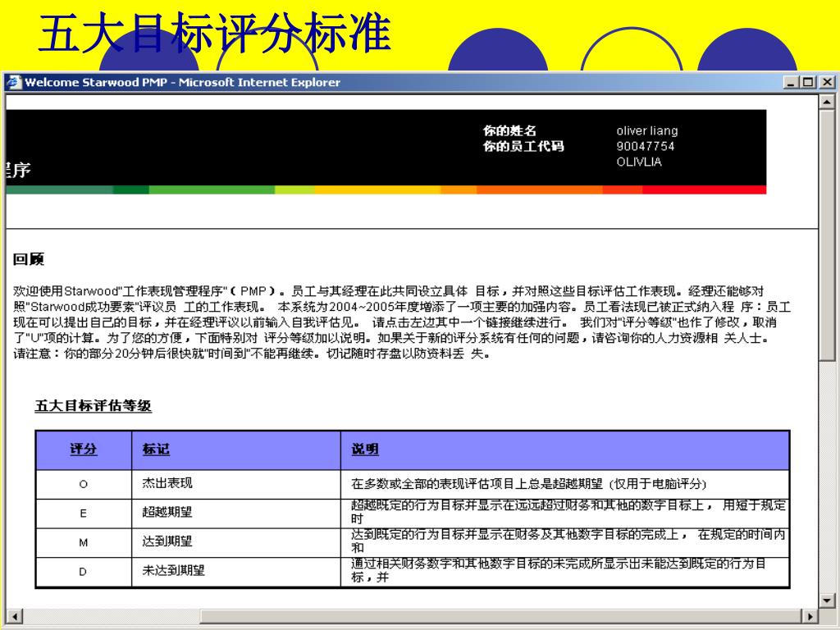Close the Welcome Starwood PMP window

(x=827, y=83)
